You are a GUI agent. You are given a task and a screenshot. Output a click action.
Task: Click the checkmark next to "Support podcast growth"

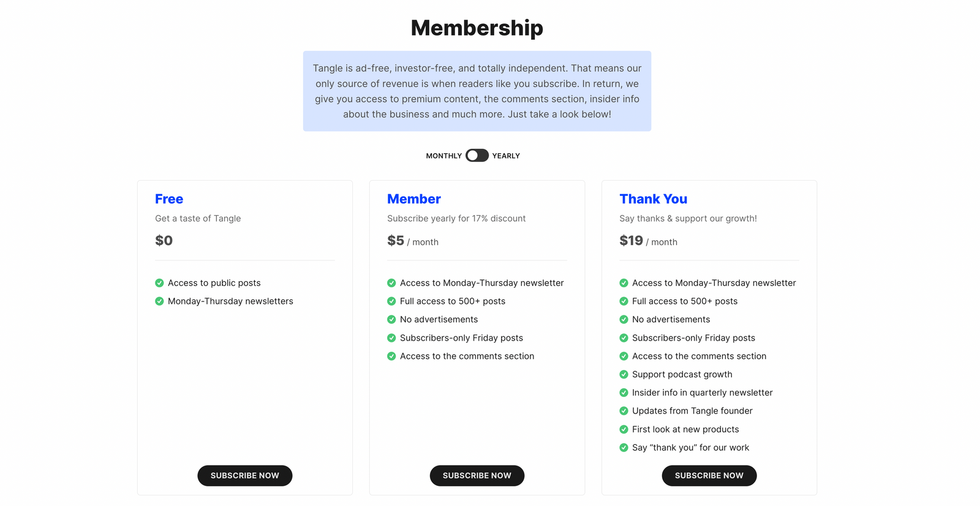click(x=624, y=374)
